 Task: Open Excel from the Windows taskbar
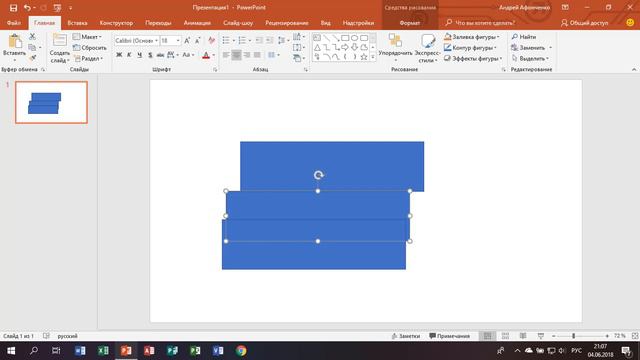pos(103,351)
